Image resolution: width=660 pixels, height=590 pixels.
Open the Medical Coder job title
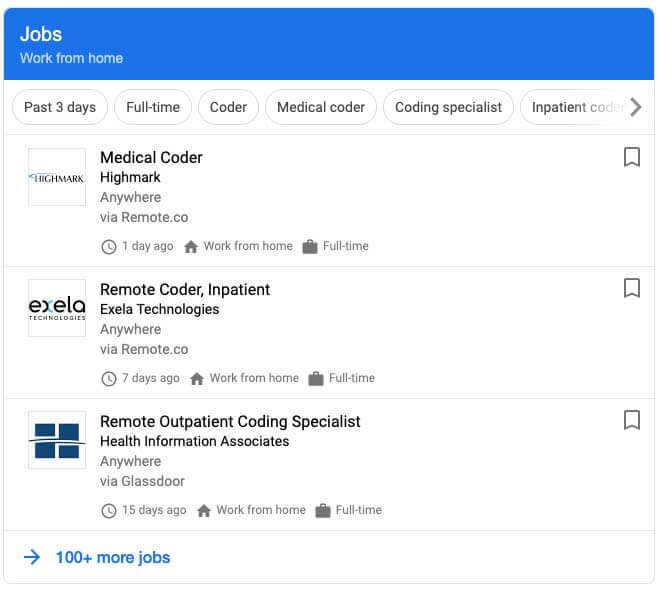point(151,157)
